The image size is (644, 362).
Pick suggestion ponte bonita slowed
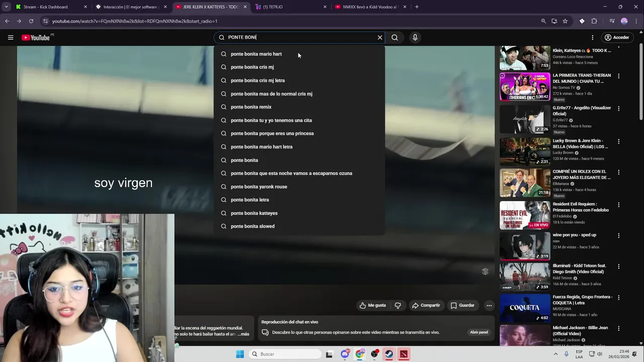(299, 226)
